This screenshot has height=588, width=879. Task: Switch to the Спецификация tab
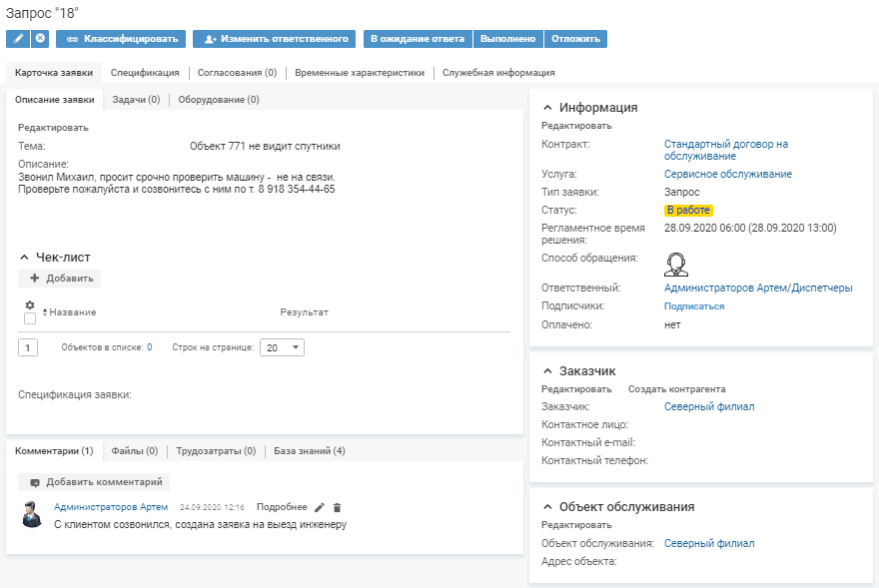pyautogui.click(x=145, y=73)
